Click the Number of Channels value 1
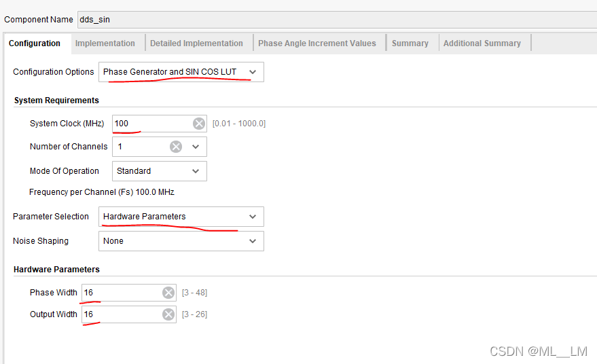The image size is (597, 364). 120,147
